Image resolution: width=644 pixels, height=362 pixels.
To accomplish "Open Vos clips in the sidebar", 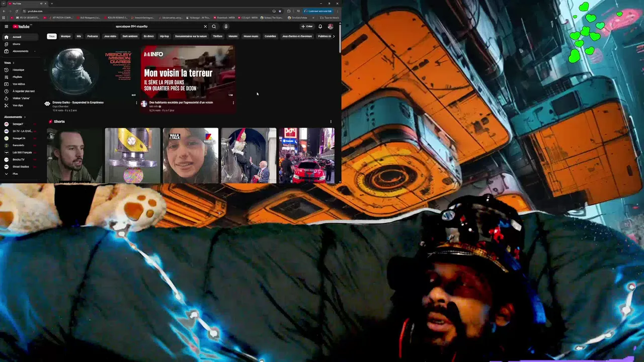I will coord(20,105).
